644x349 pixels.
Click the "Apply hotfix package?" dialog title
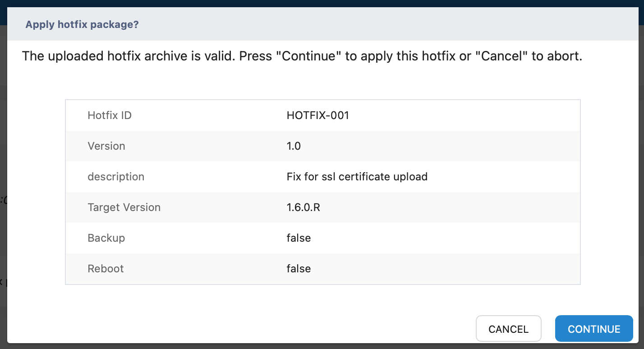[x=82, y=24]
